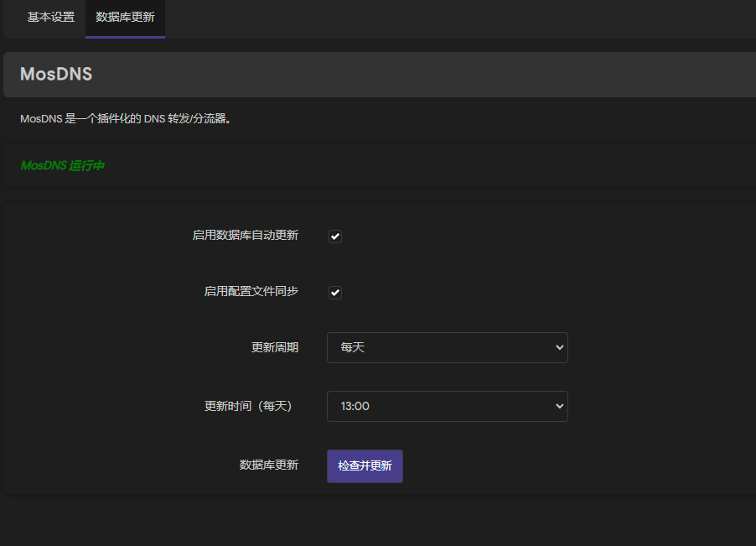
Task: Click the arrow on the time selector
Action: coord(558,406)
